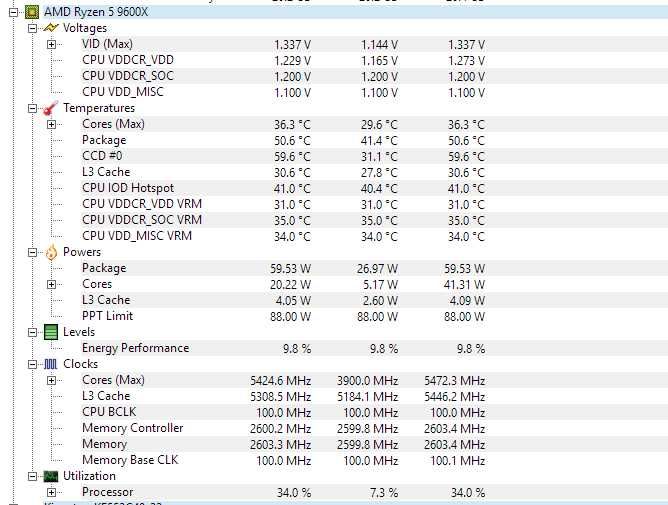This screenshot has width=668, height=505.
Task: Select the PPT Limit label
Action: pyautogui.click(x=107, y=316)
